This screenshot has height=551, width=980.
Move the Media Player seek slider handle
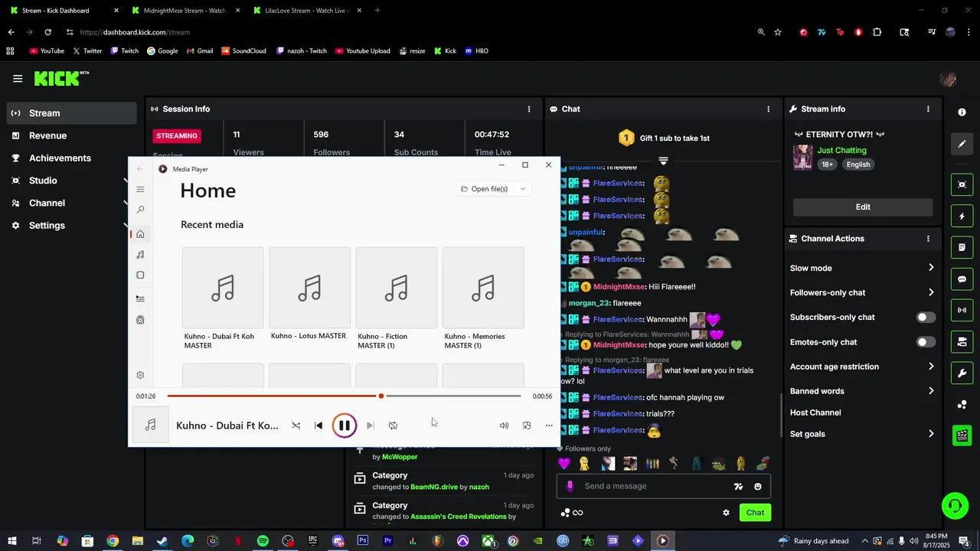point(381,396)
